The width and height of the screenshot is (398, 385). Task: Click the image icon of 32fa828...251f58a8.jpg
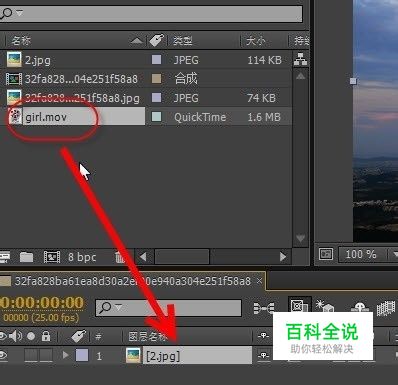pyautogui.click(x=14, y=98)
